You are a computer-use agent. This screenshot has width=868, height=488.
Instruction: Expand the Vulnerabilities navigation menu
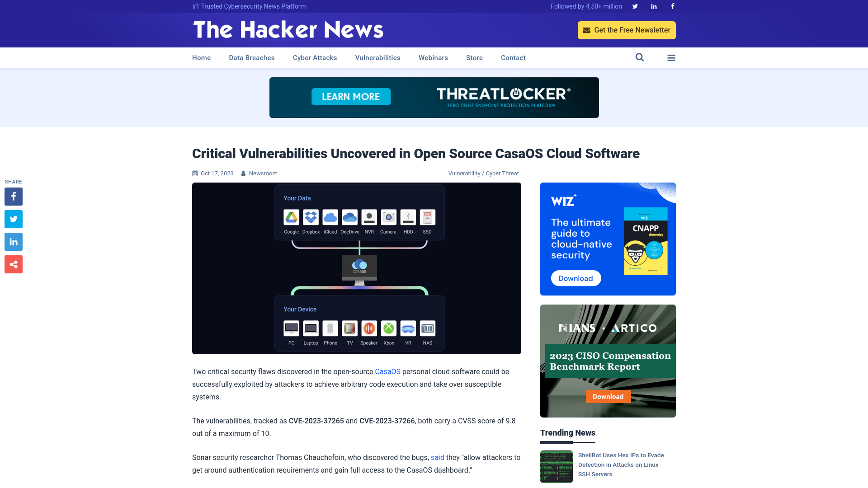[377, 58]
